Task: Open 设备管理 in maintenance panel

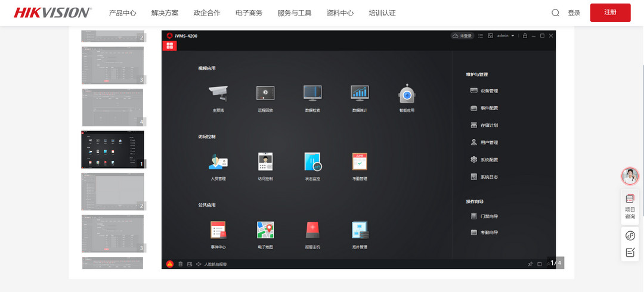Action: coord(484,91)
